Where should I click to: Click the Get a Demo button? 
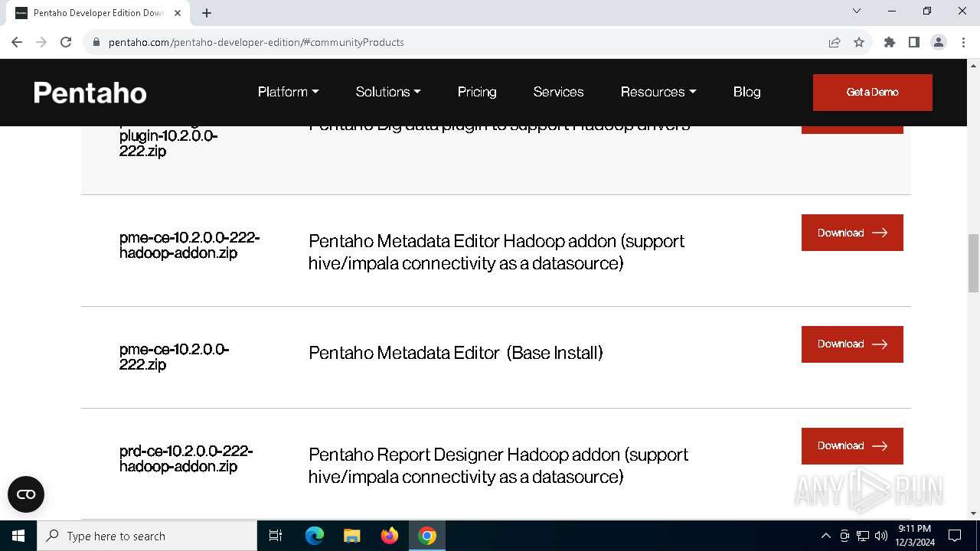coord(872,92)
